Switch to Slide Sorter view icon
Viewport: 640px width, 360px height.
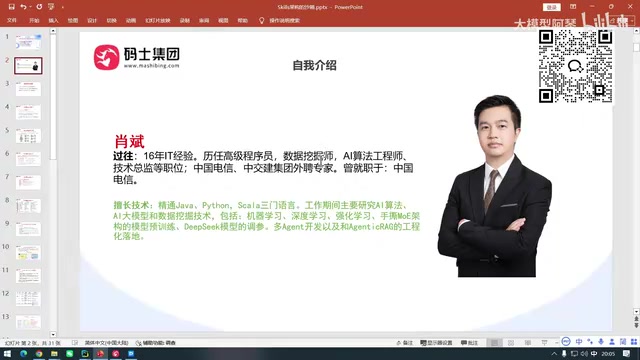pyautogui.click(x=511, y=343)
